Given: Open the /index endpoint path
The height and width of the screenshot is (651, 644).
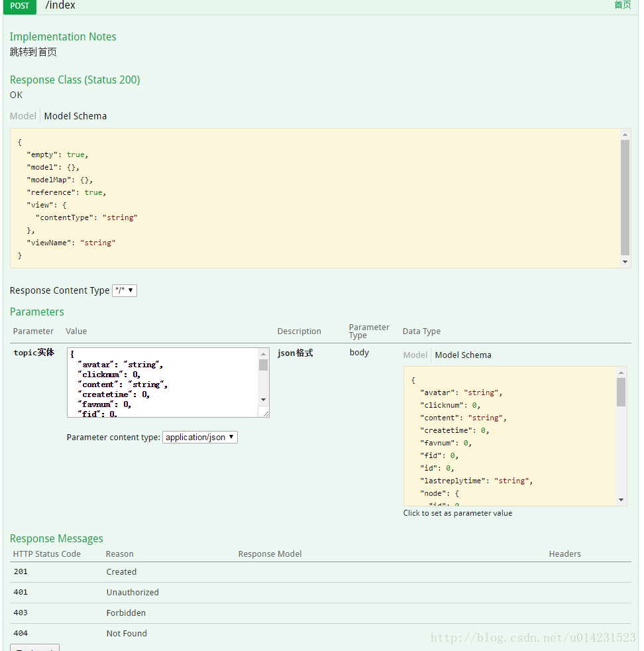Looking at the screenshot, I should pos(60,5).
